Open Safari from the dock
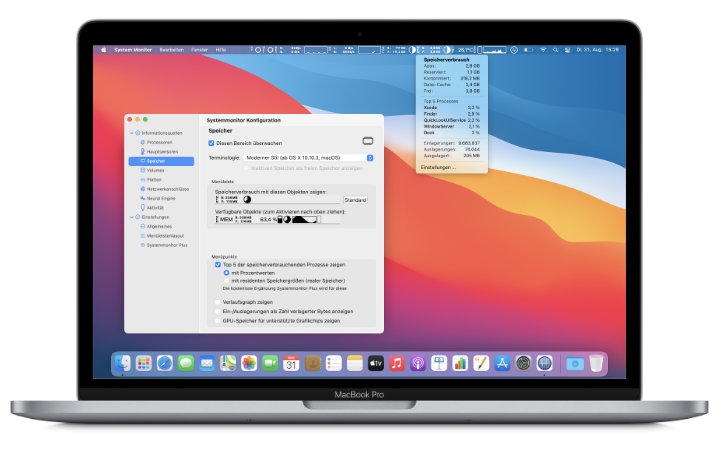 click(x=165, y=364)
